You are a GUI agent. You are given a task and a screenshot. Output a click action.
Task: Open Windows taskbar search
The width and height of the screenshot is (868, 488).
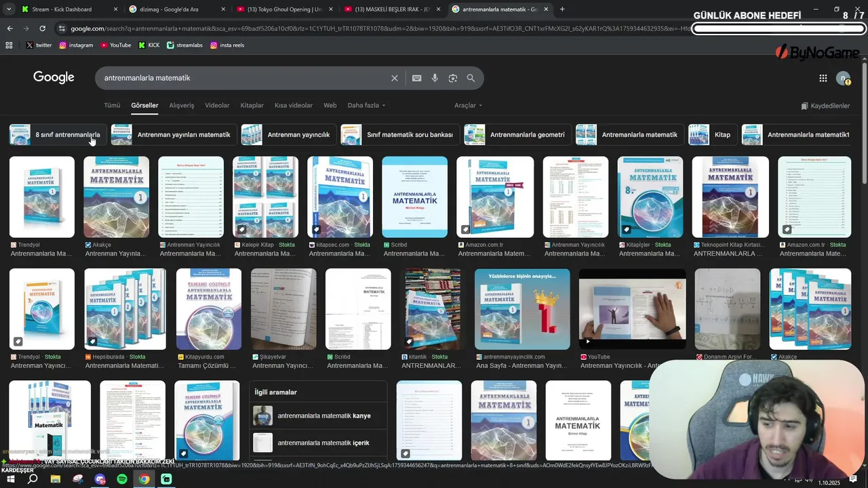[x=33, y=479]
